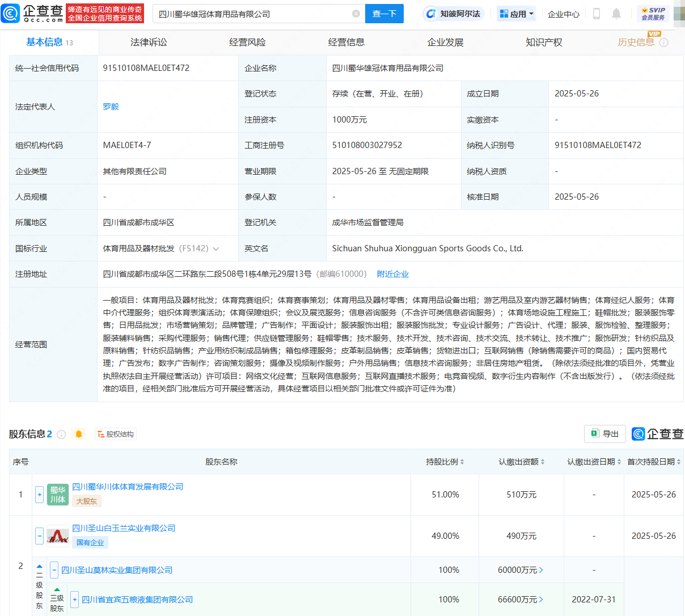Open 四川圣山莫林实业集团有限公司 company link

(117, 570)
